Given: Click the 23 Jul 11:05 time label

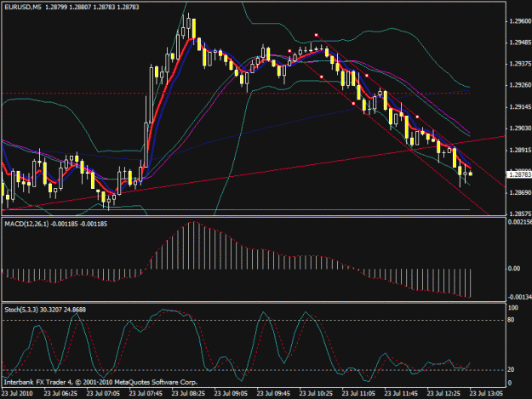Looking at the screenshot, I should click(358, 393).
